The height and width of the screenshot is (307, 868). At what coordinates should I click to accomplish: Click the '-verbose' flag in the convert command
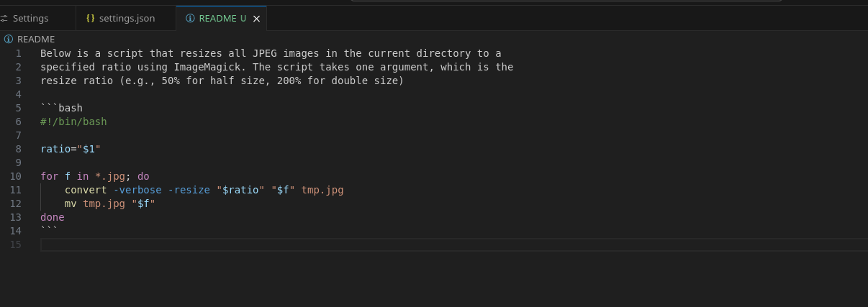(137, 190)
